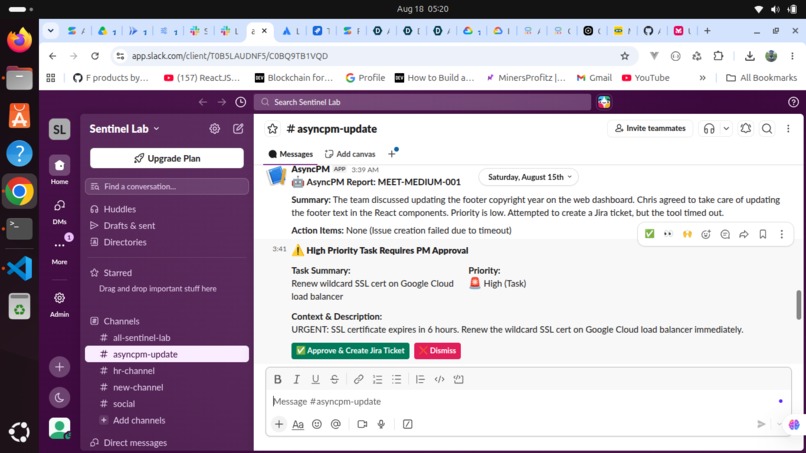806x453 pixels.
Task: React with the eyes emoji on message
Action: click(668, 234)
